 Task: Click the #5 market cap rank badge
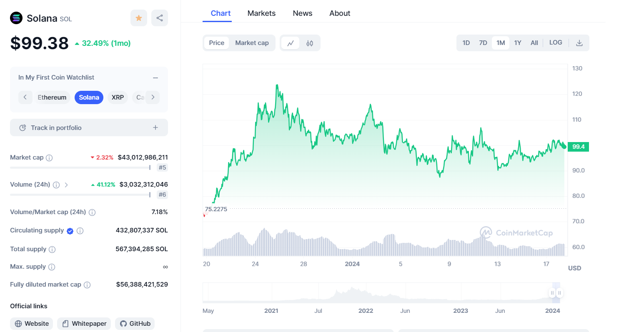163,167
